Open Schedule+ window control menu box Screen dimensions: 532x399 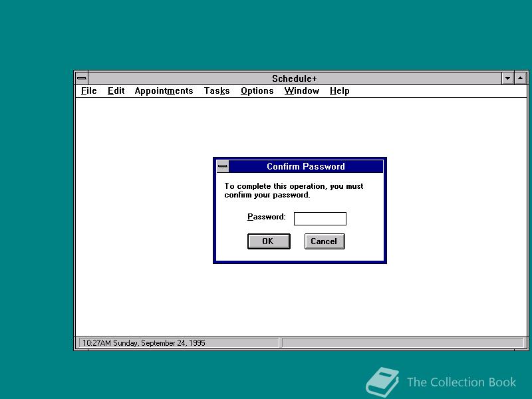click(82, 78)
